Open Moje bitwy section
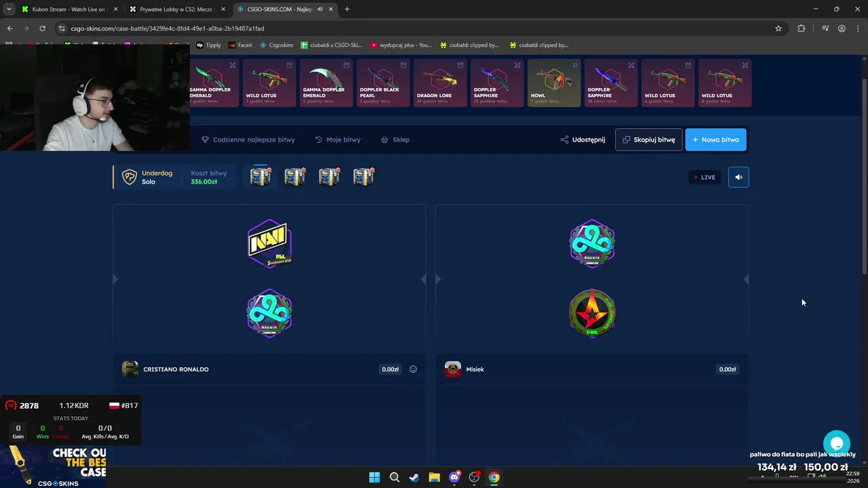868x488 pixels. [337, 140]
